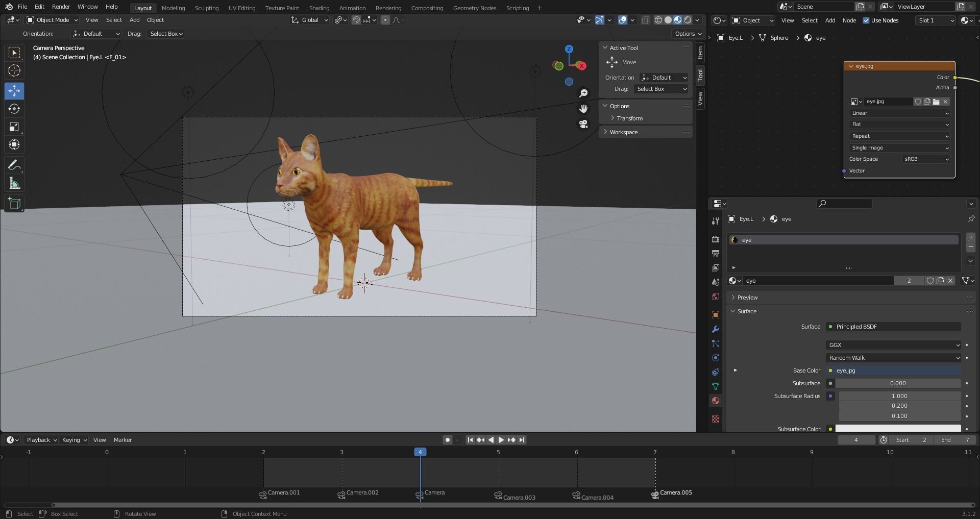This screenshot has height=519, width=980.
Task: Open the Object Constraint properties tab
Action: [716, 372]
